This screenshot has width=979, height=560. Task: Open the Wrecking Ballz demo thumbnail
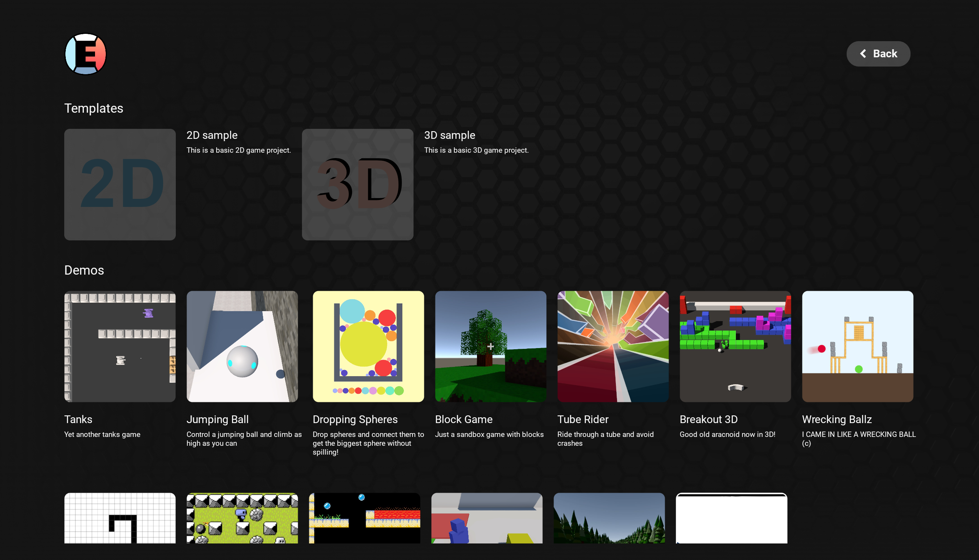pos(857,346)
